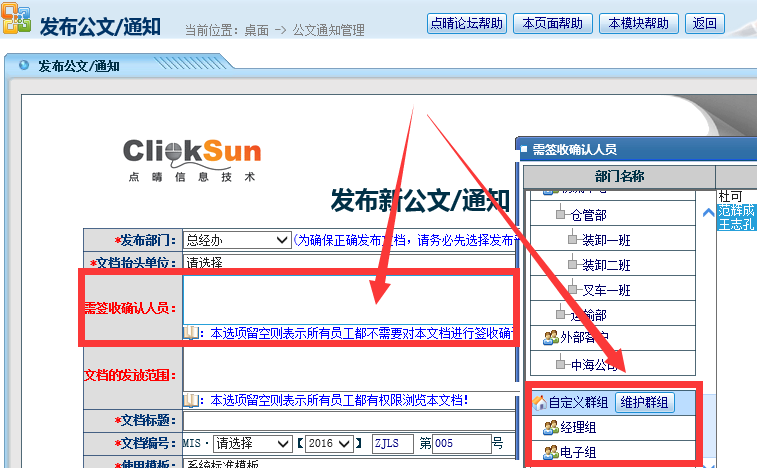Click the 自定义群组 house icon
The height and width of the screenshot is (468, 757).
(539, 403)
